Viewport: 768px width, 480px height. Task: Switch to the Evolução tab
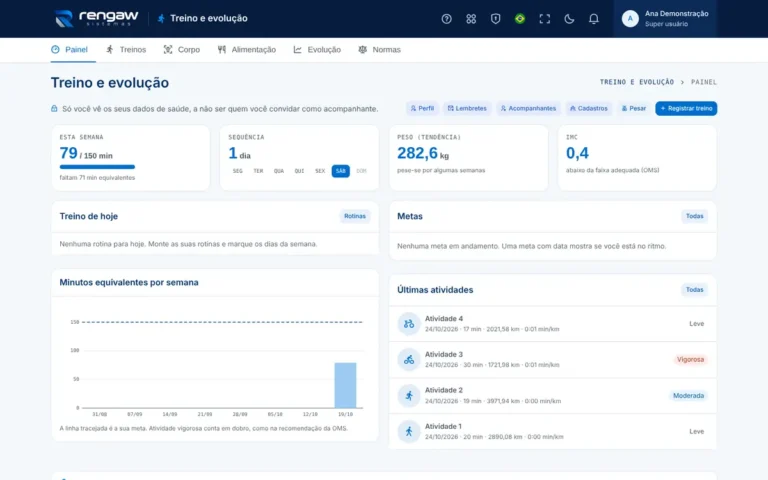tap(317, 49)
